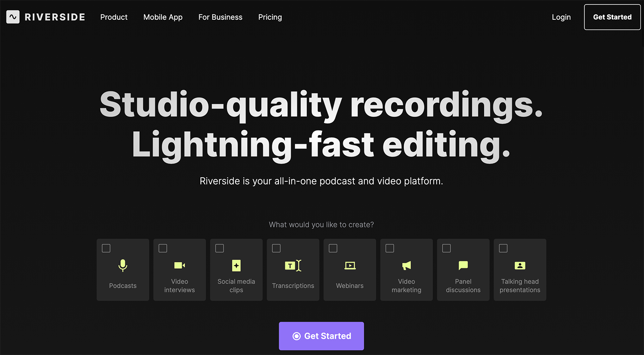Click the Login link
644x355 pixels.
(x=561, y=17)
